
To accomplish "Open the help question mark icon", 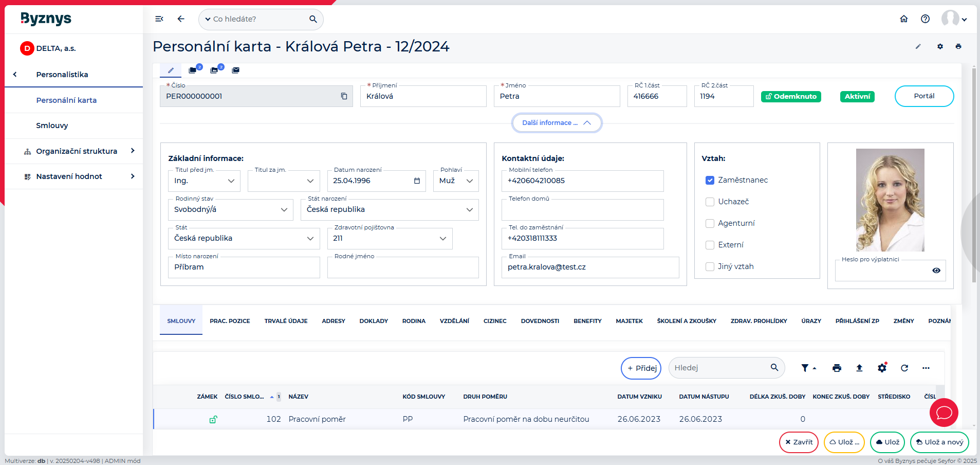I will click(925, 19).
